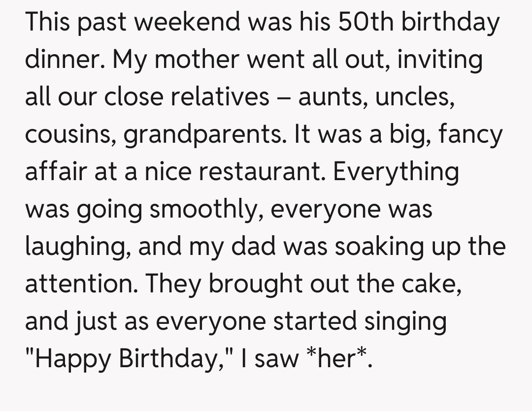Click the word "50th" in the first line
The image size is (532, 411).
[x=364, y=22]
